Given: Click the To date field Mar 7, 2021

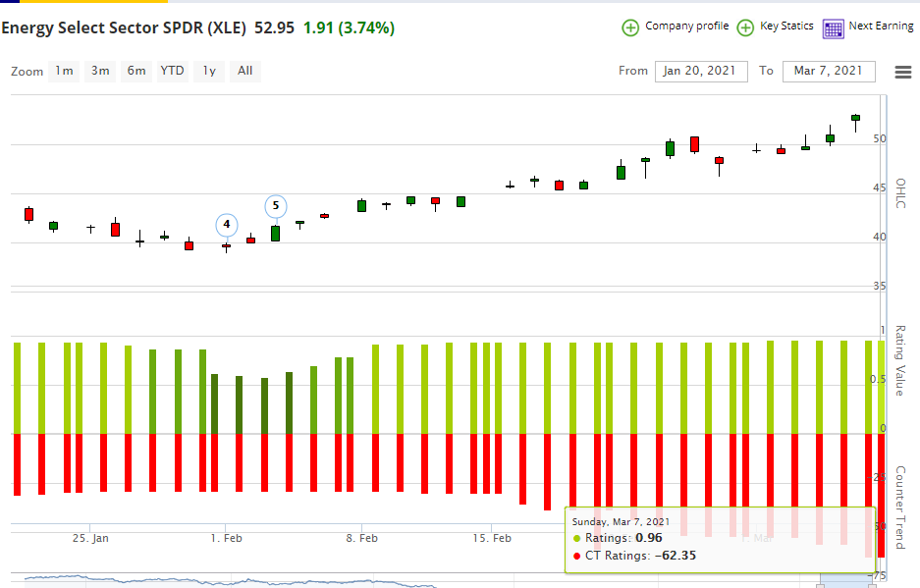Looking at the screenshot, I should coord(829,71).
